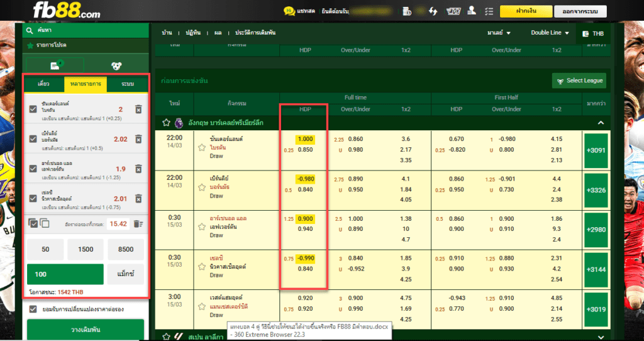Viewport: 644px width, 341px height.
Task: Open the user profile icon in header
Action: tap(472, 11)
